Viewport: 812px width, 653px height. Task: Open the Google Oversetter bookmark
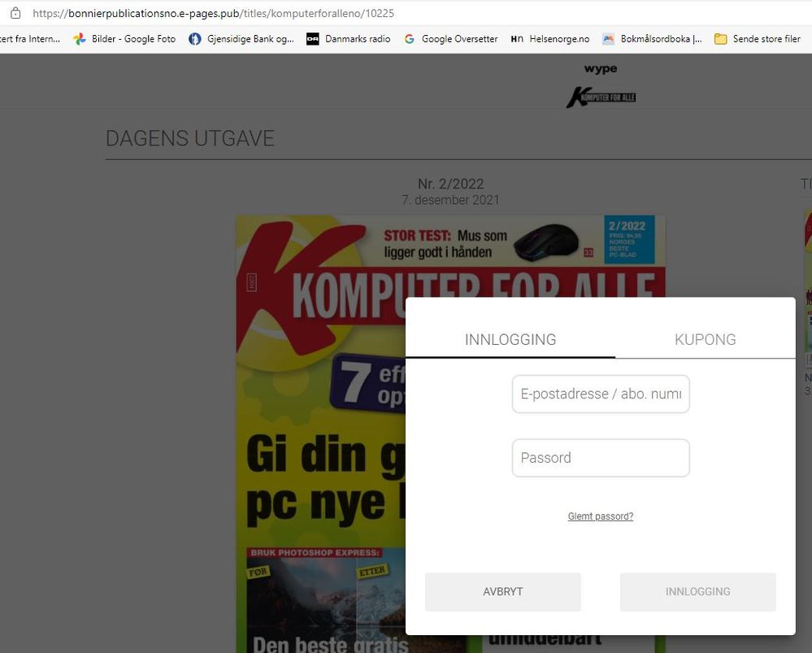(x=450, y=38)
